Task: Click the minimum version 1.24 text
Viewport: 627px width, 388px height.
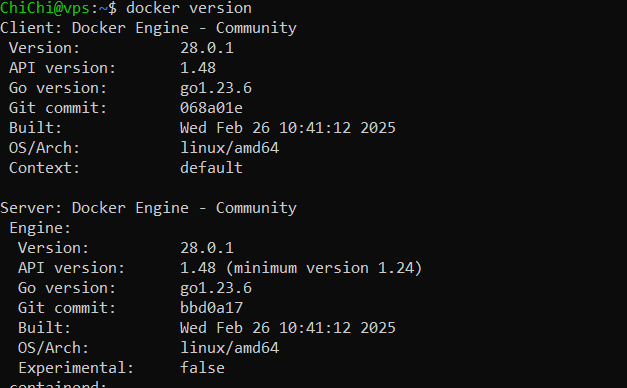Action: [324, 268]
